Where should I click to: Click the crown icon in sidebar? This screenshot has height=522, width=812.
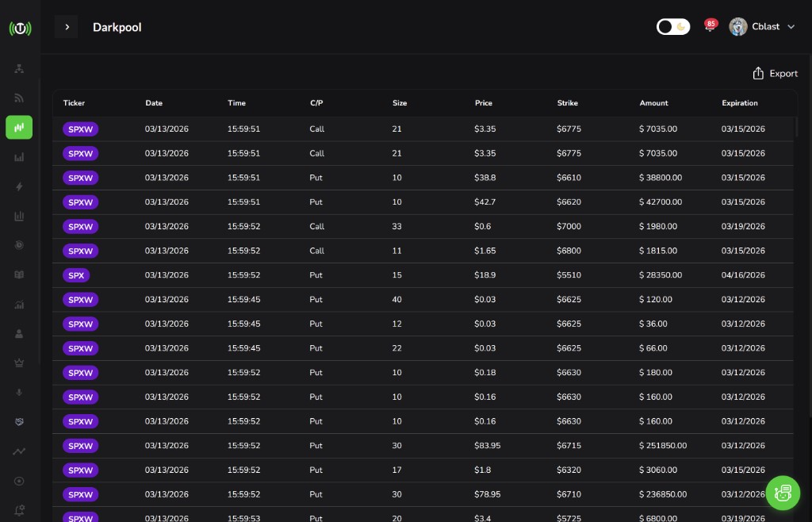pos(19,363)
